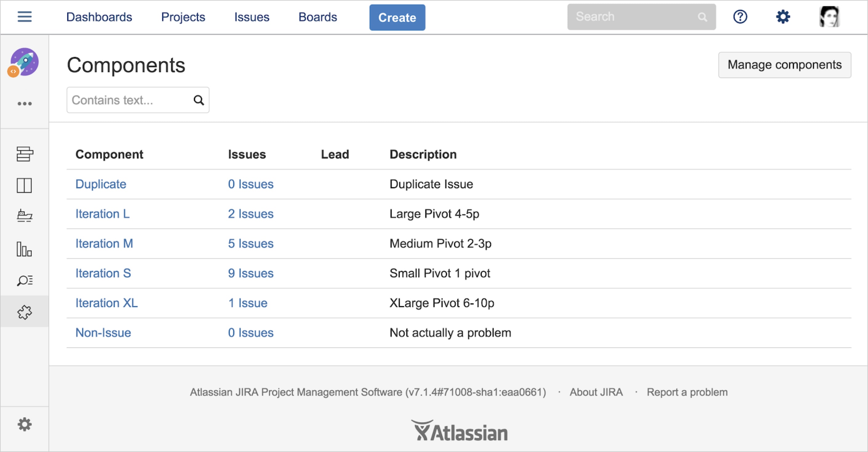
Task: Open the Reports bar chart icon
Action: click(25, 249)
